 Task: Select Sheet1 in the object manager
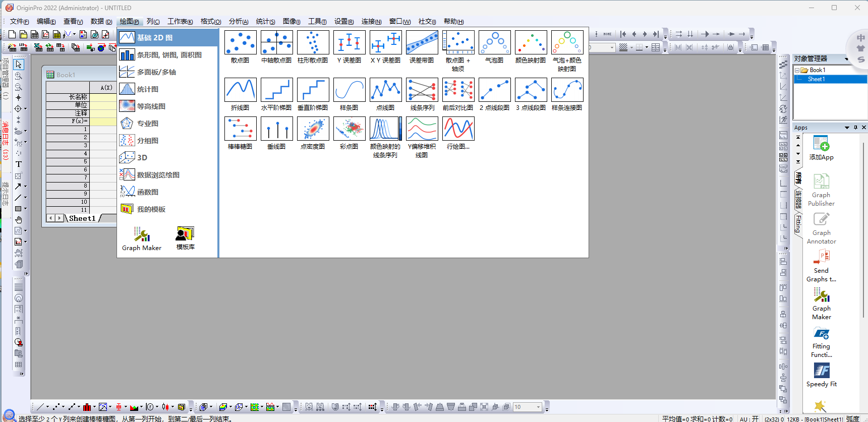tap(816, 79)
